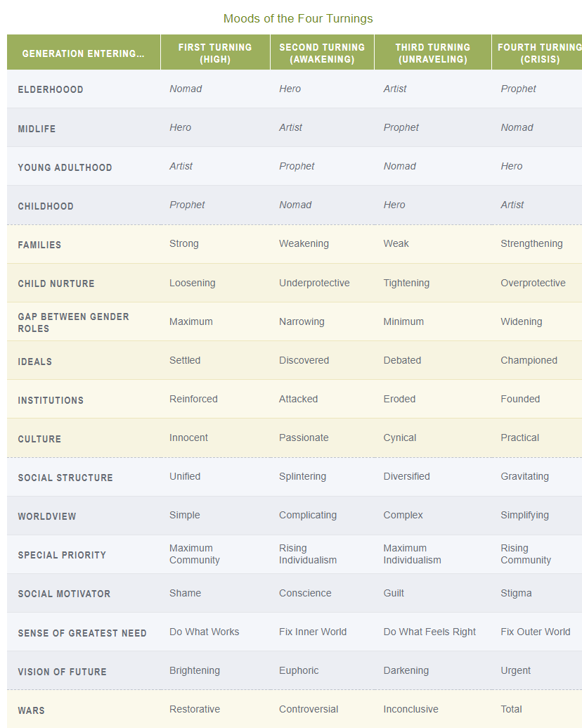Screen dimensions: 582x728
Task: Click the 'Social Structure' row label
Action: (x=65, y=478)
